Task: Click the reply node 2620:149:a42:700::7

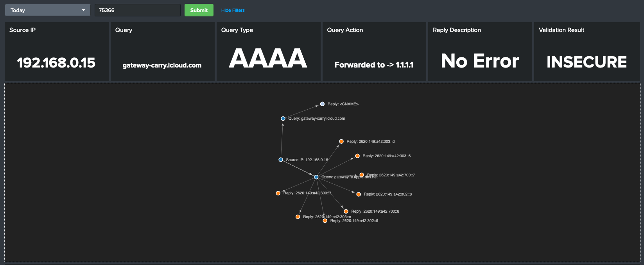Action: click(362, 175)
